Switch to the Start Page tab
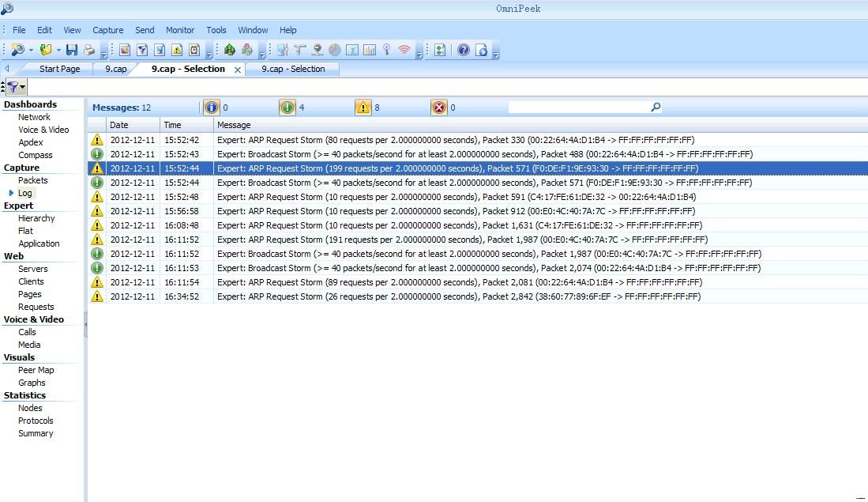868x502 pixels. click(x=59, y=69)
